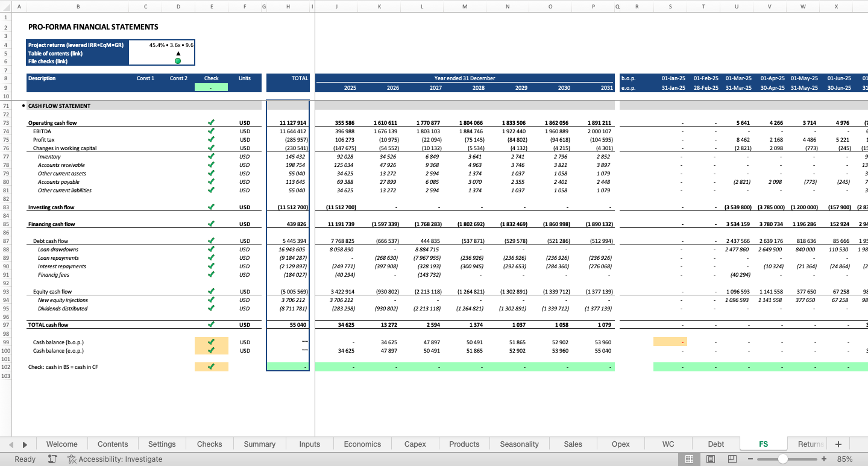Select column header H
868x466 pixels.
coord(288,6)
